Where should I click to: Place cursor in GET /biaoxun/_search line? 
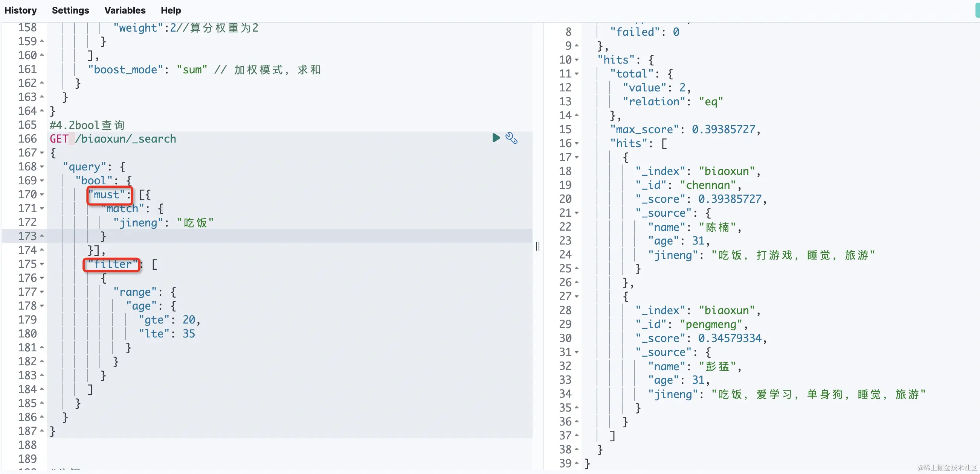[125, 139]
